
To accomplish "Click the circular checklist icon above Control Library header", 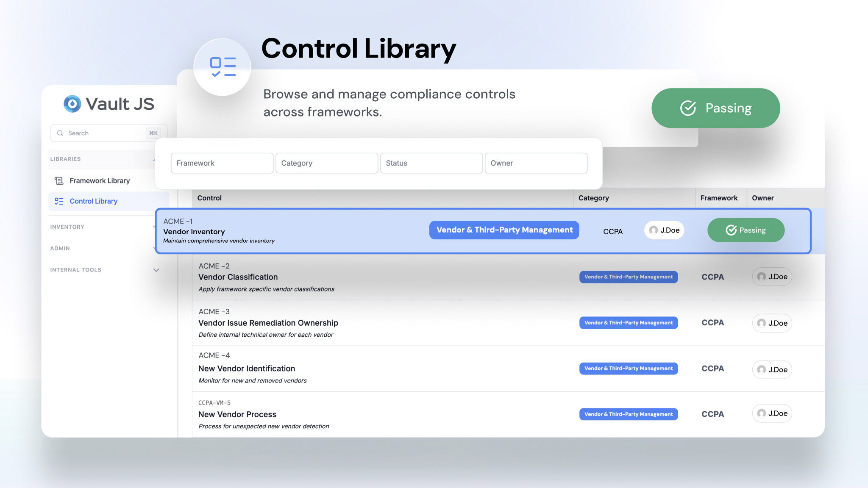I will click(222, 67).
